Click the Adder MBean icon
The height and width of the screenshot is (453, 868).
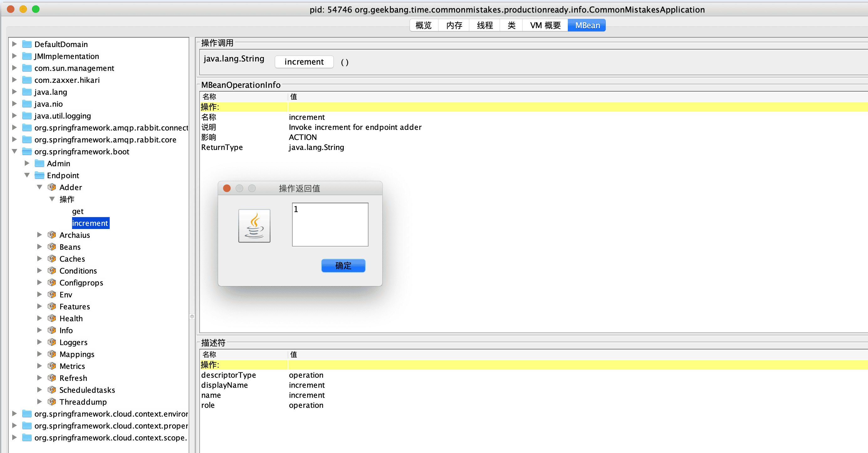click(52, 187)
